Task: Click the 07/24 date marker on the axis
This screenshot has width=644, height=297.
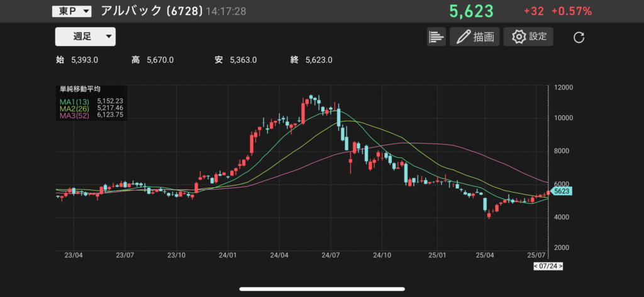Action: [x=548, y=266]
